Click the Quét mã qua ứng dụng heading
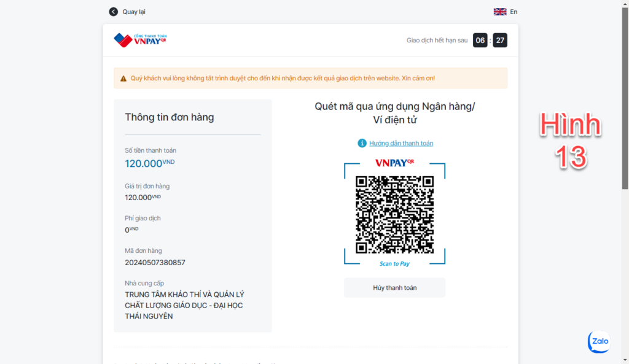The image size is (629, 364). [395, 113]
